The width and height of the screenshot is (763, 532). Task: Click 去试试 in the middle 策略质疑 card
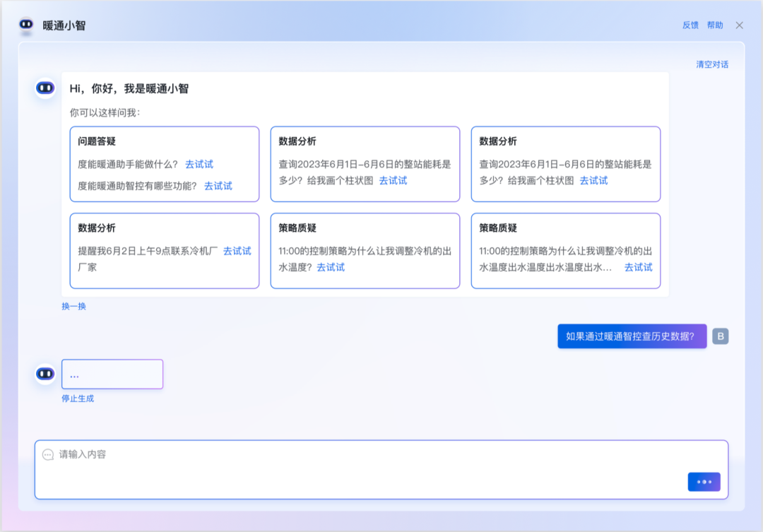click(x=331, y=267)
